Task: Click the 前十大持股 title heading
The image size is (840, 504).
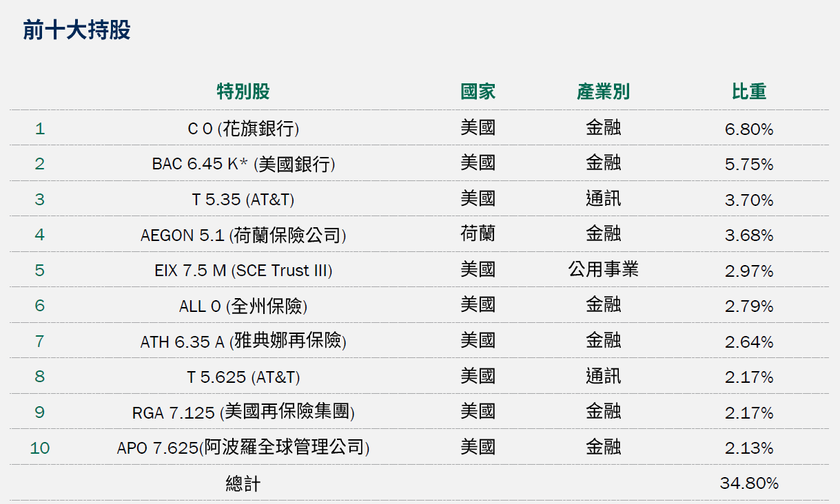Action: point(76,31)
